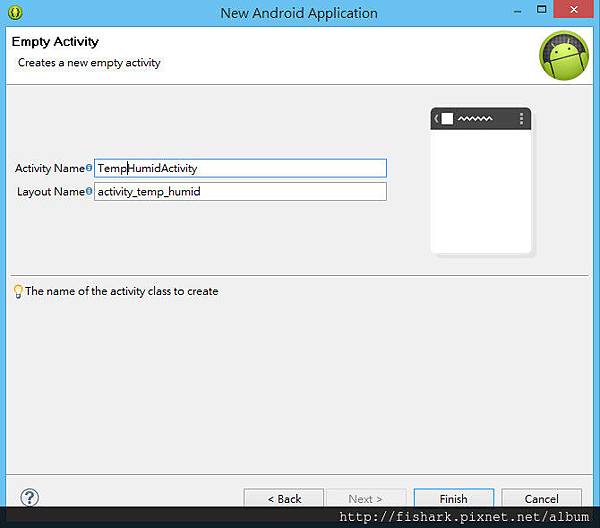
Task: Click the 'New Android Application' title text
Action: 299,13
